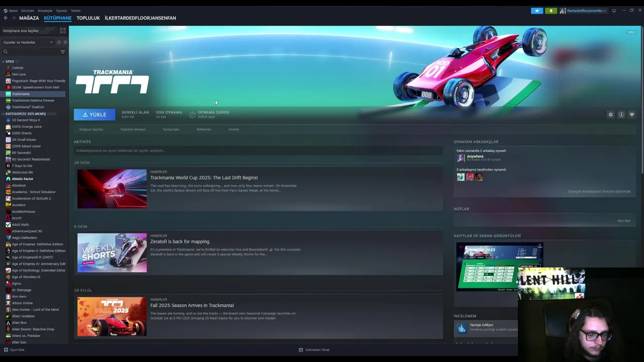
Task: Click the activity comment input box
Action: (x=258, y=150)
